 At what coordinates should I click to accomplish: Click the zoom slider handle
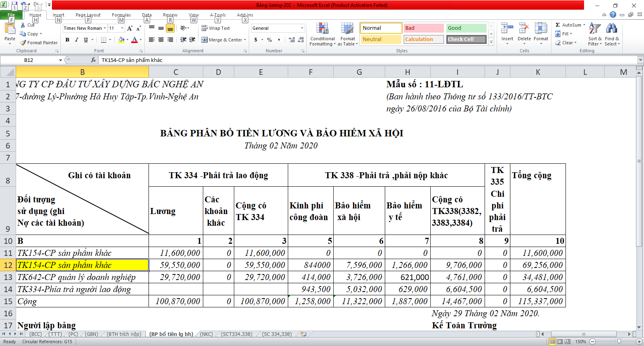619,342
